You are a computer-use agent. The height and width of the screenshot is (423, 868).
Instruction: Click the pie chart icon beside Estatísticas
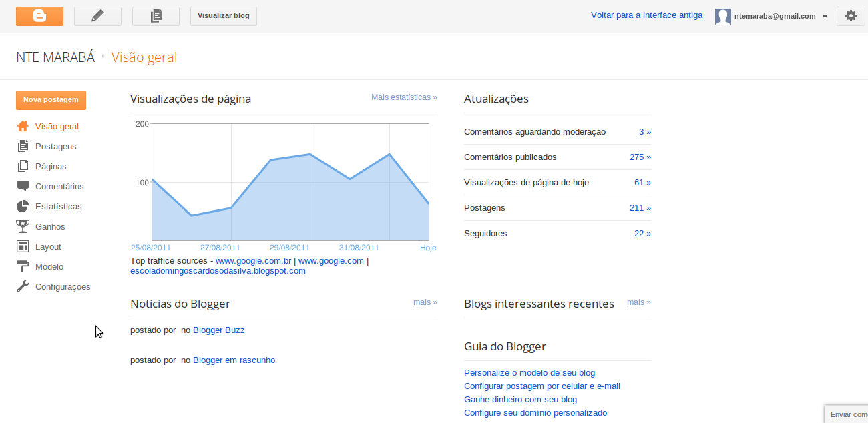point(23,206)
